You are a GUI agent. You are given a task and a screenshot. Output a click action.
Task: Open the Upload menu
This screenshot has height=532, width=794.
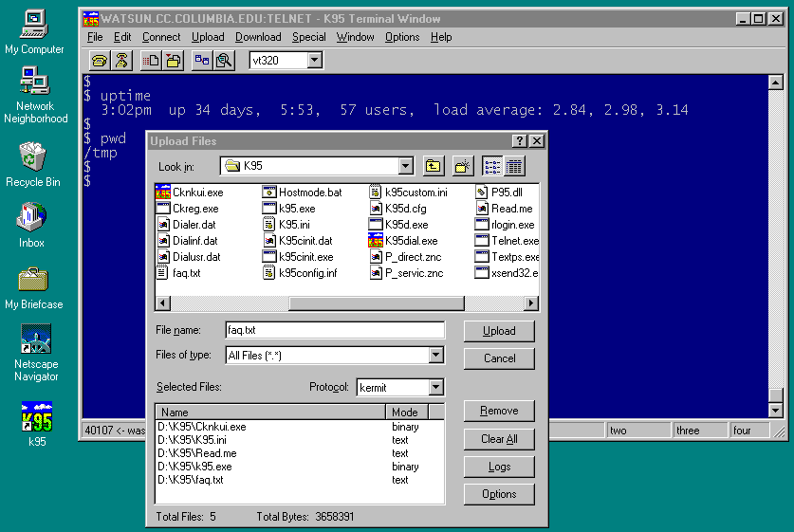coord(208,37)
